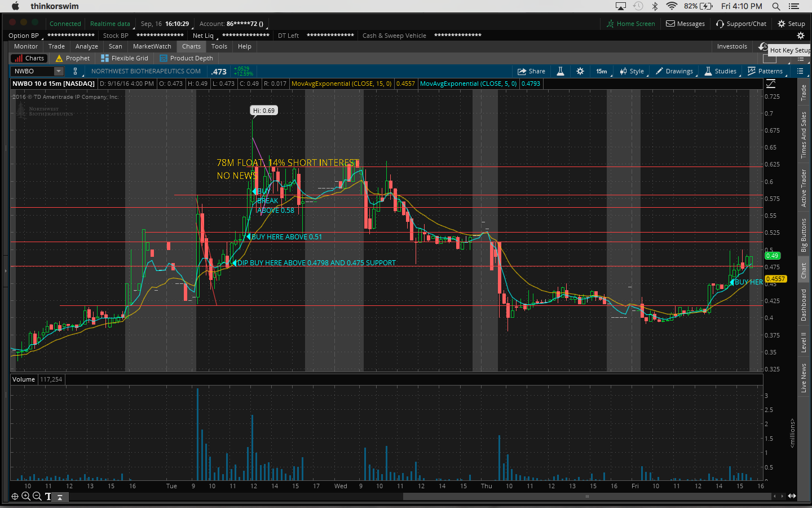Open Support/Chat

[742, 24]
